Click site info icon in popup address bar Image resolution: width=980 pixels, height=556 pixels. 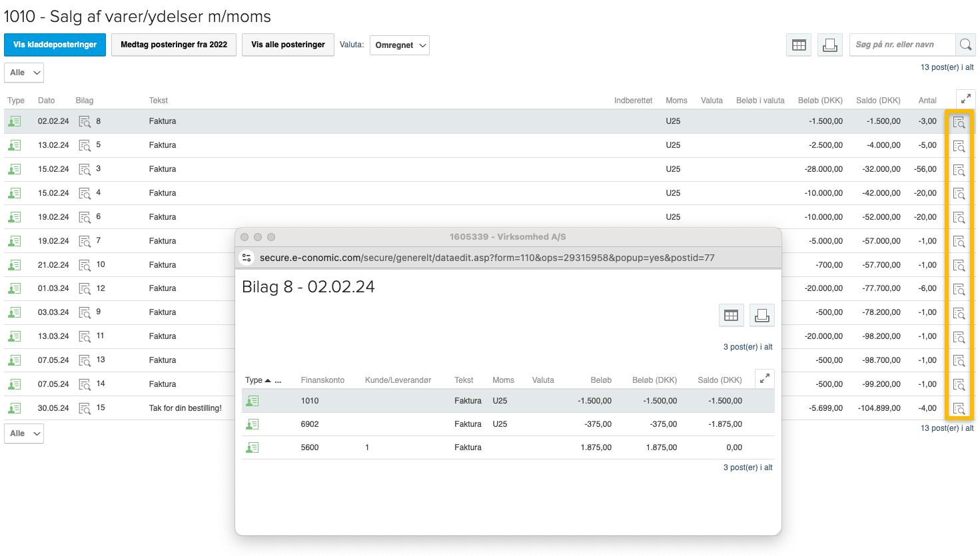pyautogui.click(x=246, y=258)
